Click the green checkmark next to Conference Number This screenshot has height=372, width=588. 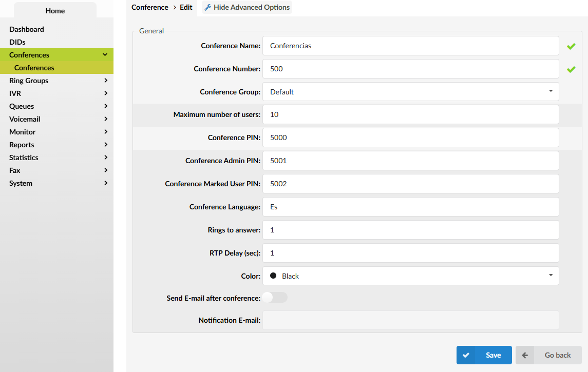click(x=571, y=69)
